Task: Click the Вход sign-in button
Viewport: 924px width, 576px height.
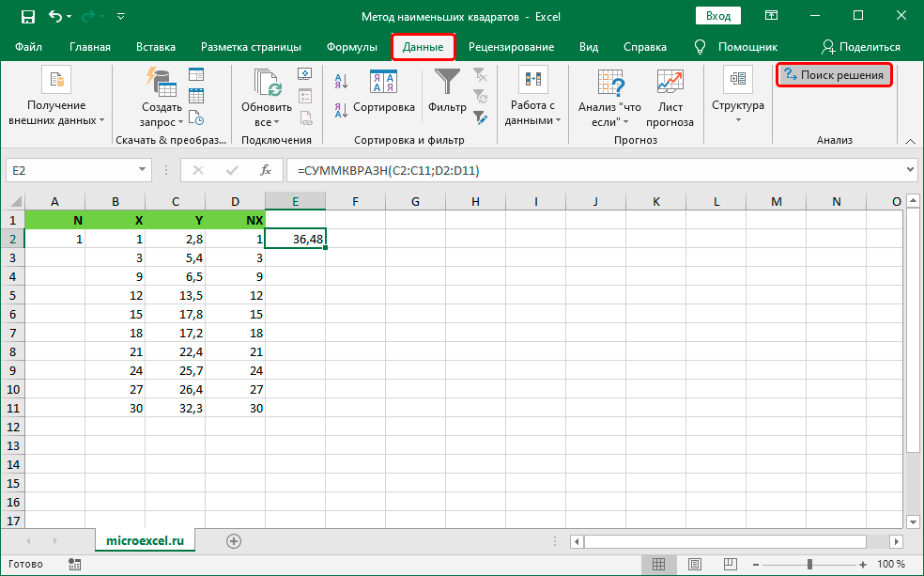Action: [x=718, y=16]
